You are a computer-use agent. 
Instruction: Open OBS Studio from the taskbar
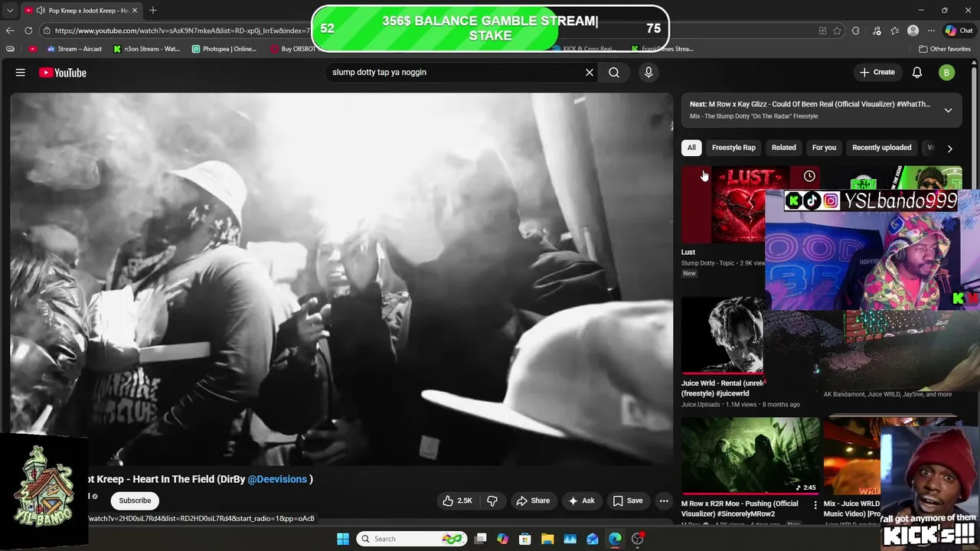click(638, 539)
